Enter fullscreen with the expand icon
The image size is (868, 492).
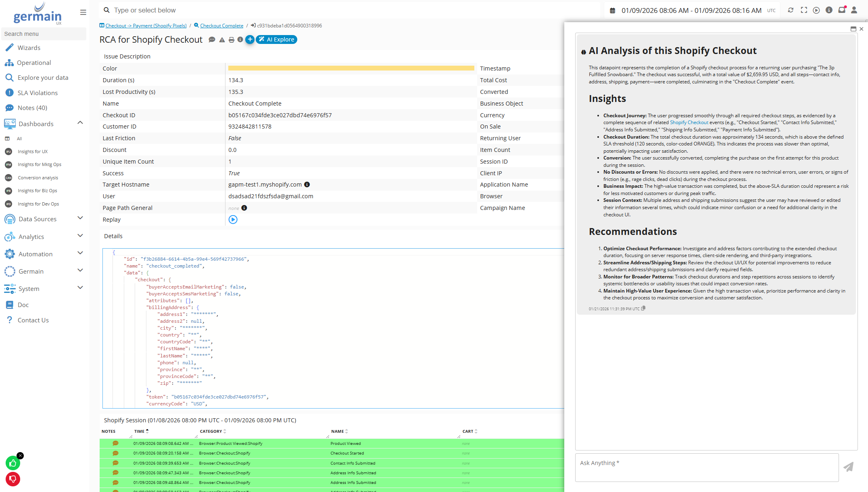click(x=804, y=10)
